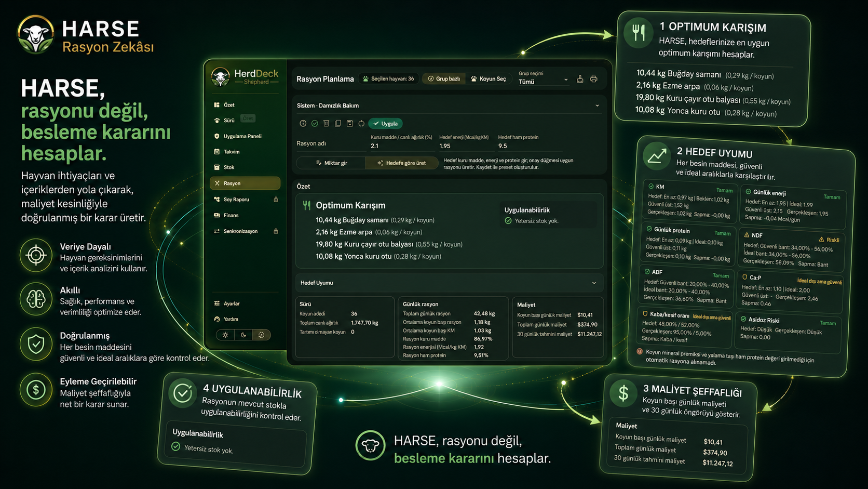Click the HARSE Rasyon Zekâsı sheep logo
The height and width of the screenshot is (489, 868).
[x=36, y=34]
